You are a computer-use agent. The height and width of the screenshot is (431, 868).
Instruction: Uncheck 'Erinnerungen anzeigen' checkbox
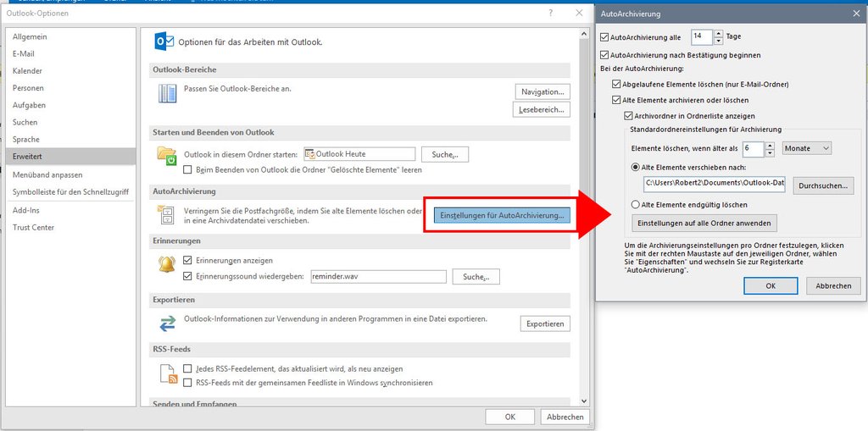coord(188,261)
